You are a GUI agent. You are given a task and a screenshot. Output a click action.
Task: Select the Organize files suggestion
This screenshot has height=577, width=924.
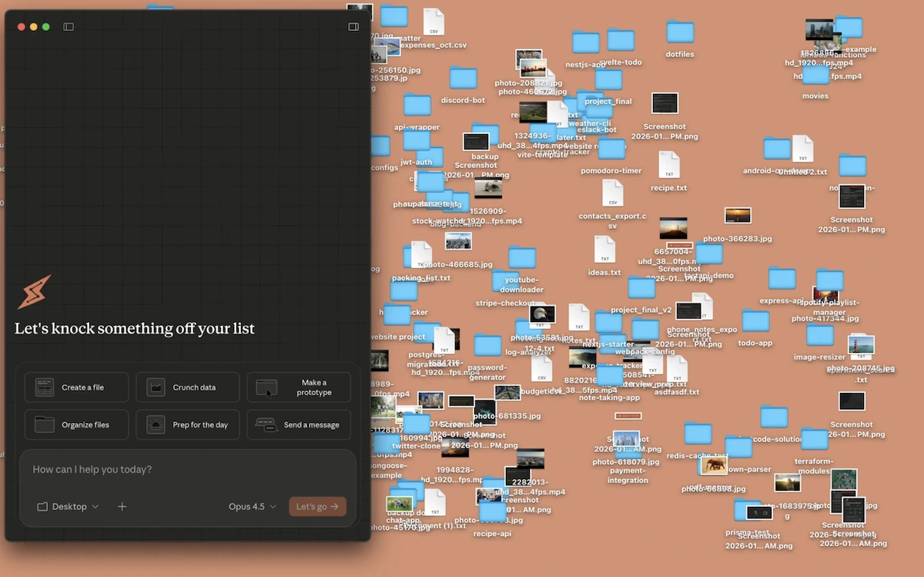[75, 424]
